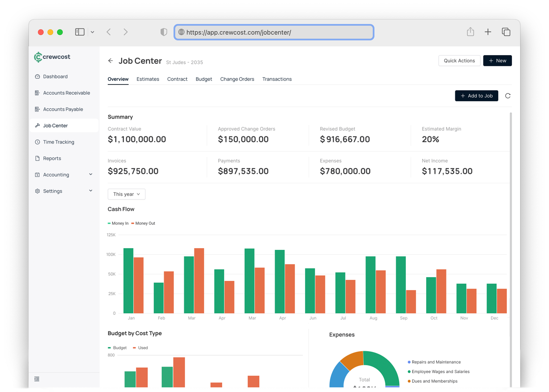Open the Change Orders tab
Screen dimensions: 549x392
click(x=237, y=79)
